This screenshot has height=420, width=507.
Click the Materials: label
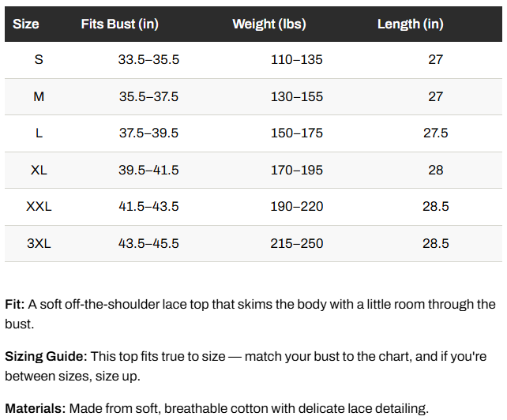coord(36,409)
